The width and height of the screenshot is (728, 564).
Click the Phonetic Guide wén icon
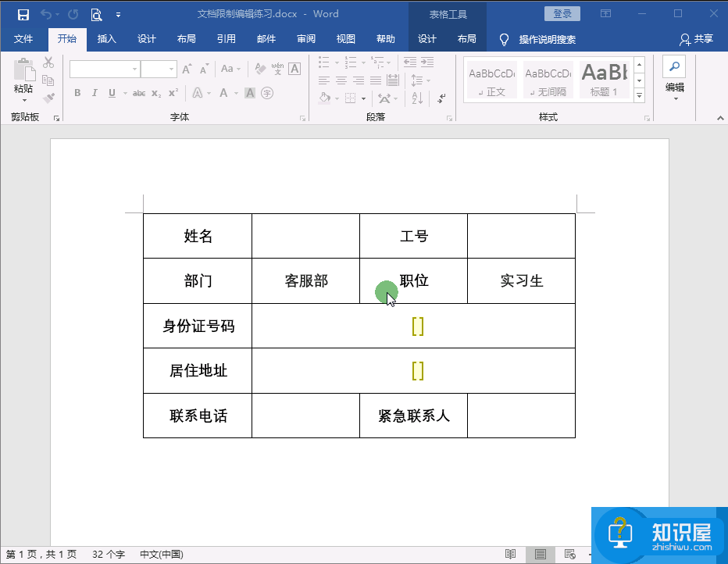coord(277,69)
